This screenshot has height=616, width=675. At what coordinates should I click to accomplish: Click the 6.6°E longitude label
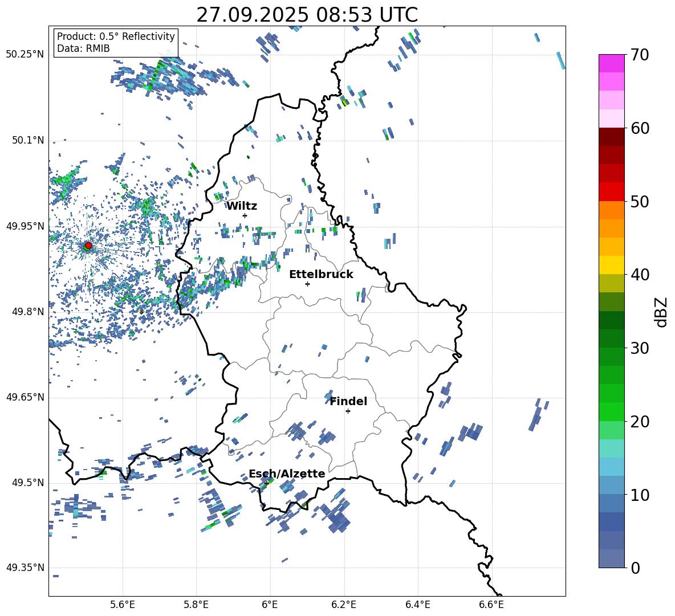point(491,605)
